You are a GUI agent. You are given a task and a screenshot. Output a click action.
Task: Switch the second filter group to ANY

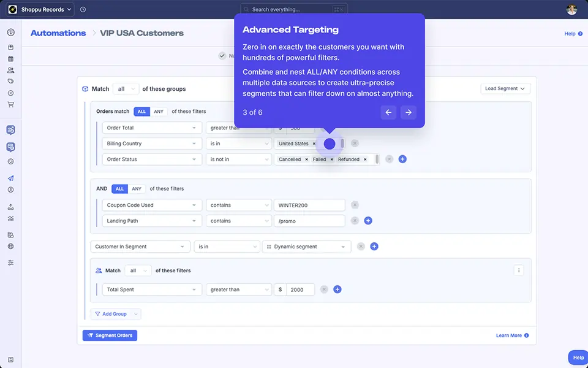[135, 188]
